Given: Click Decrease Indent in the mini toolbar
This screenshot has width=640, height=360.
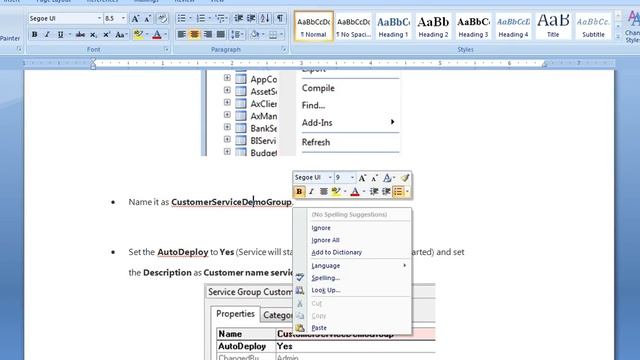Looking at the screenshot, I should point(374,191).
